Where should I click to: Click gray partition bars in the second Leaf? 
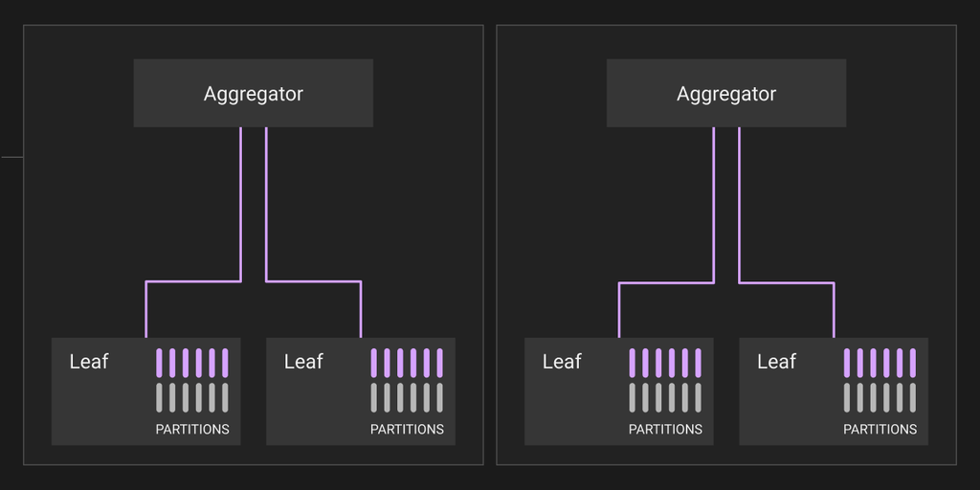[407, 397]
